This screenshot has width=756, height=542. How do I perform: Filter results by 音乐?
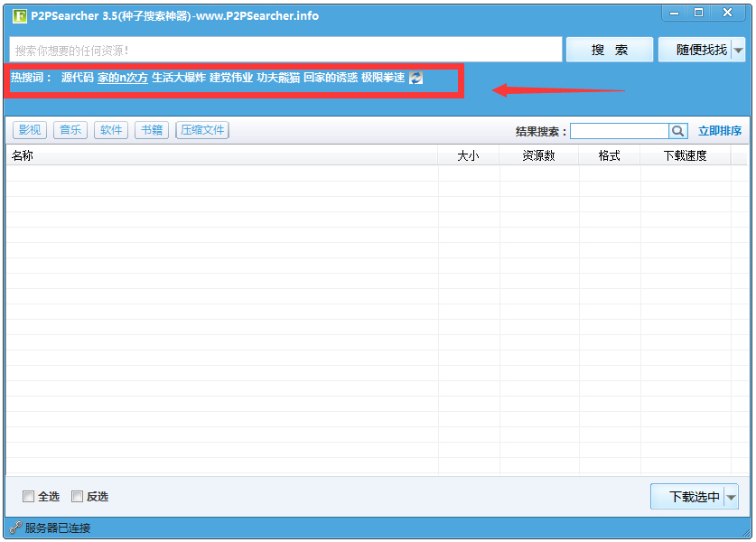coord(70,130)
